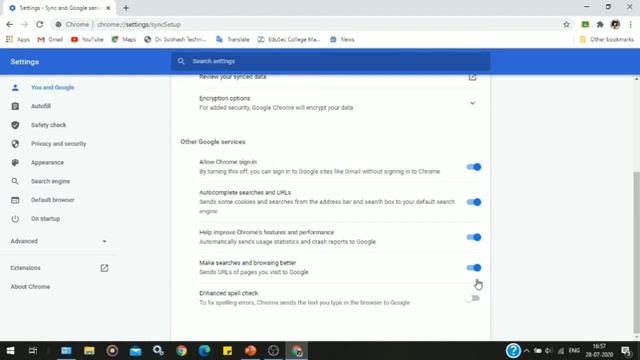The image size is (640, 360).
Task: Open the OBS Studio taskbar icon
Action: click(273, 351)
